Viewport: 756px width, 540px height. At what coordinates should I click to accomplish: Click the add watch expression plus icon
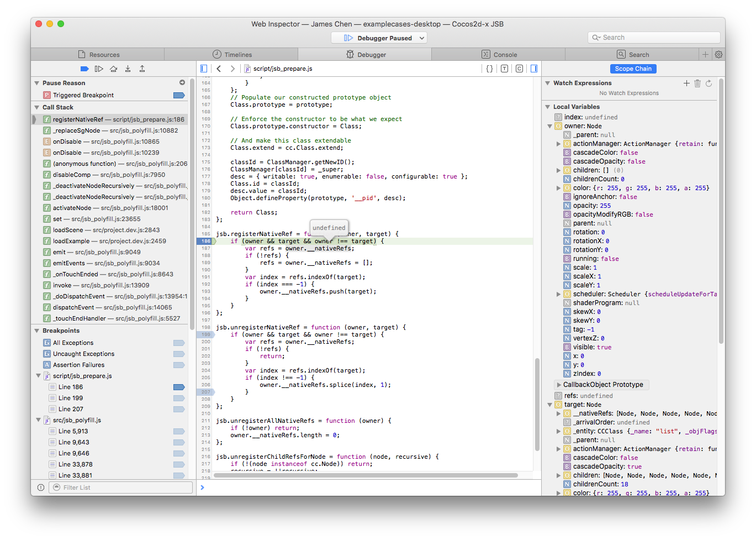(x=686, y=83)
